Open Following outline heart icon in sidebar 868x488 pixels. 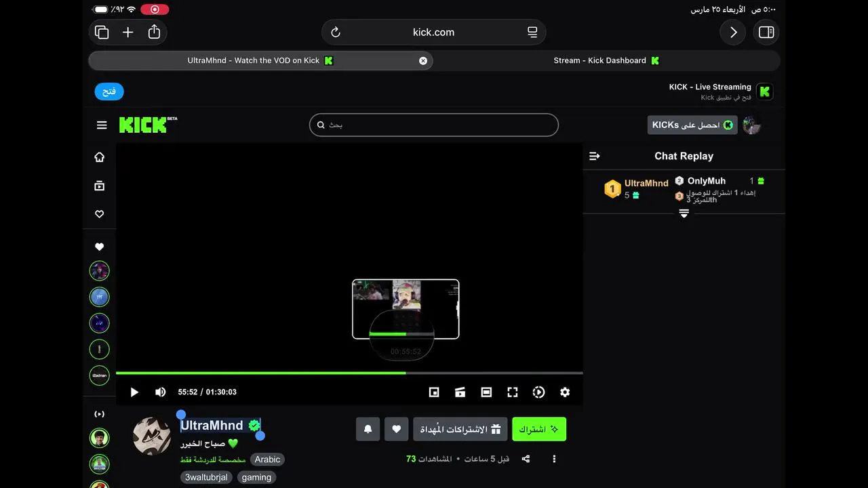tap(100, 214)
